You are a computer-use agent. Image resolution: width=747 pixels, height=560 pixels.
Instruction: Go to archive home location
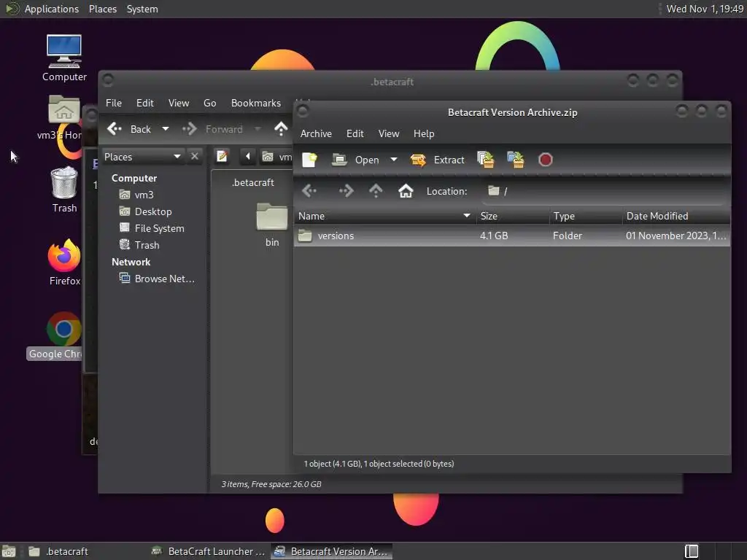click(406, 191)
